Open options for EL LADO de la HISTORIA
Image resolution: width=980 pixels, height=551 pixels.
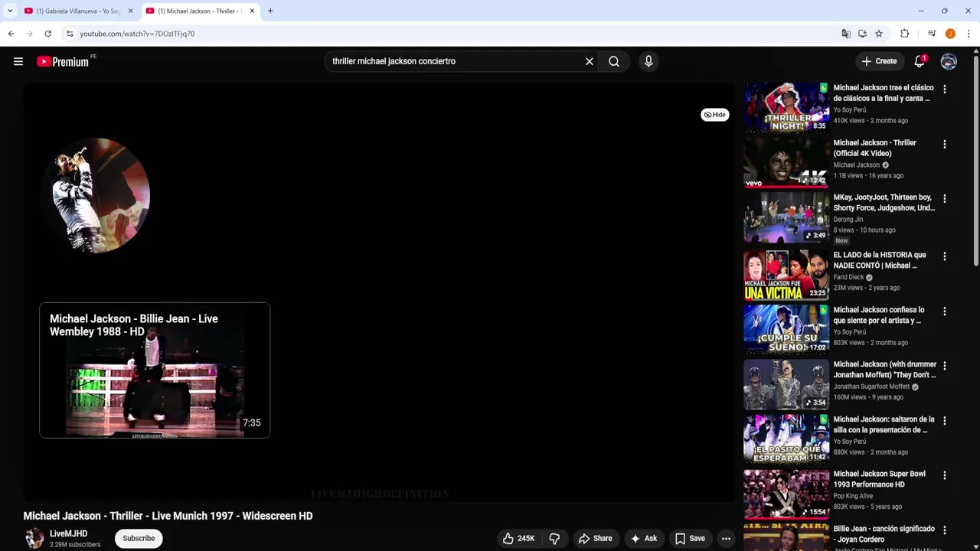(x=945, y=256)
